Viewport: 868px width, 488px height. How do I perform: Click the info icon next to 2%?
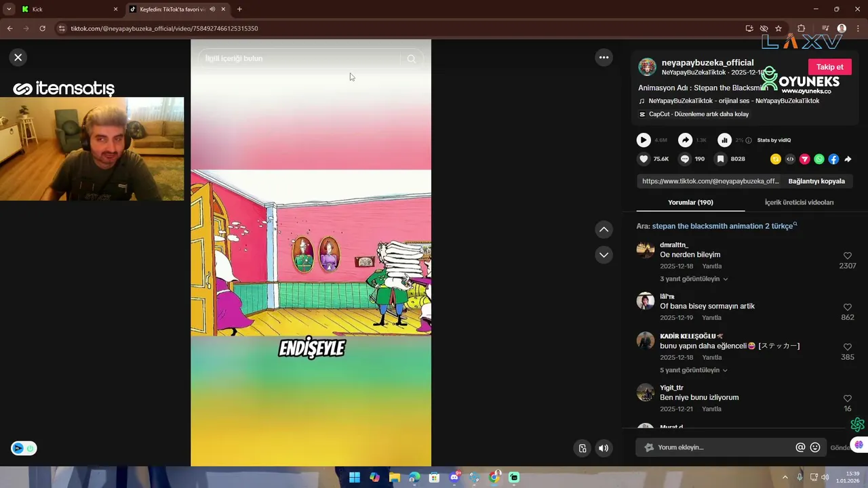pyautogui.click(x=749, y=140)
